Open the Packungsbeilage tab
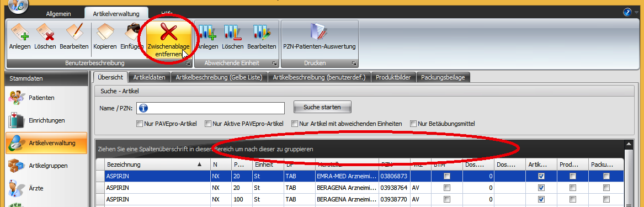The height and width of the screenshot is (207, 644). point(443,77)
